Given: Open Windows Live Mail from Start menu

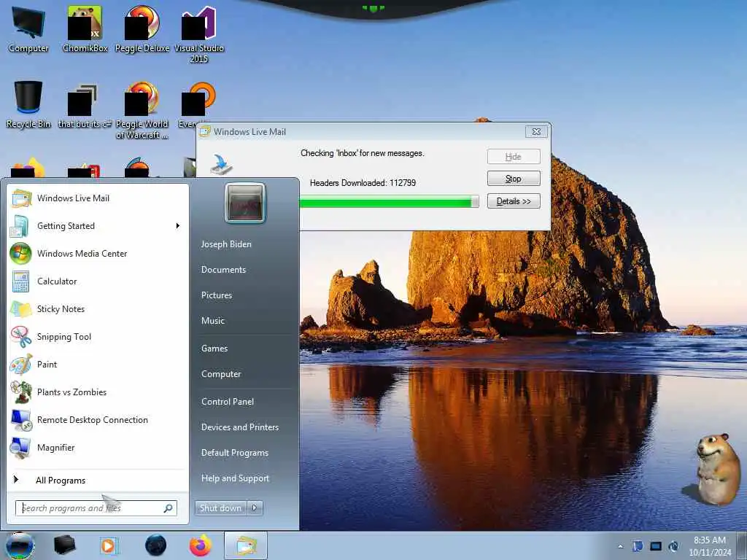Looking at the screenshot, I should point(98,198).
